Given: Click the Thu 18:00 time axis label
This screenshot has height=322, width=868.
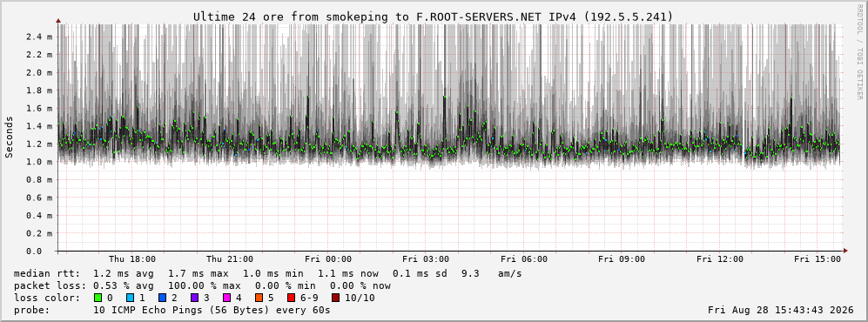Looking at the screenshot, I should 131,259.
